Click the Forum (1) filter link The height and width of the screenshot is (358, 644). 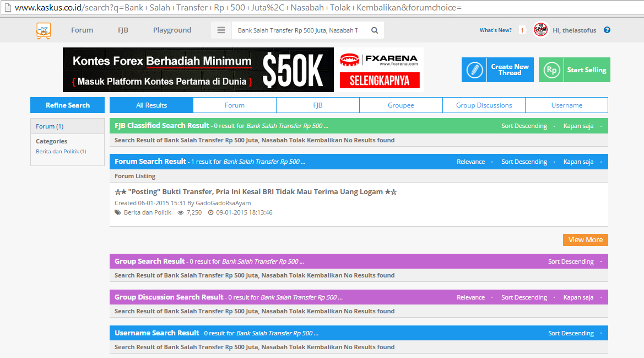[50, 126]
